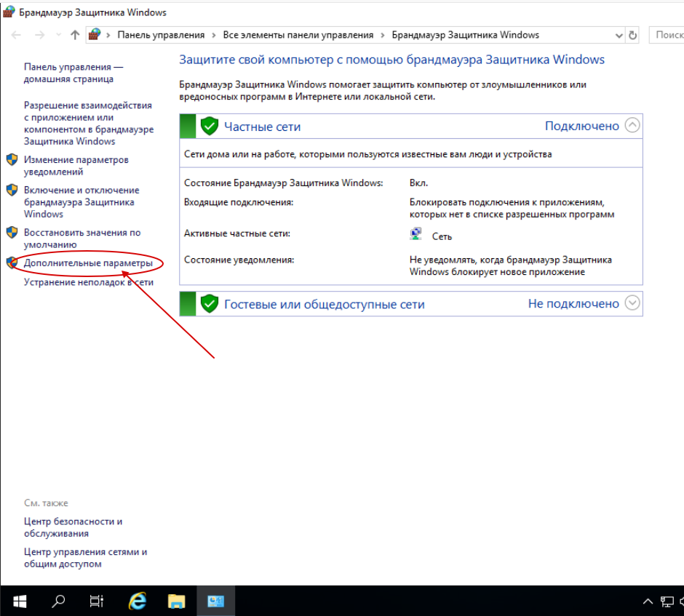The width and height of the screenshot is (684, 616).
Task: Click the search field 'Поиск'
Action: click(666, 35)
